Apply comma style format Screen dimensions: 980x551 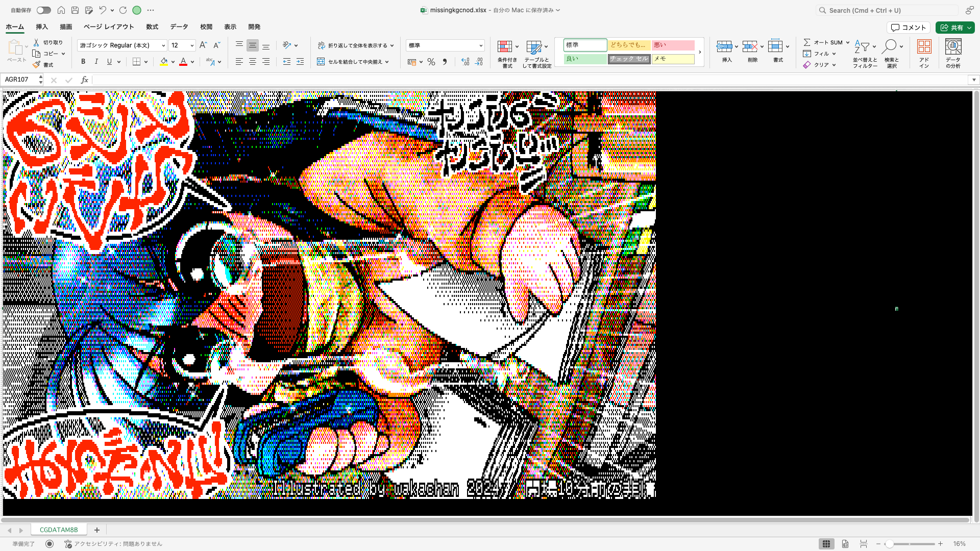click(445, 62)
